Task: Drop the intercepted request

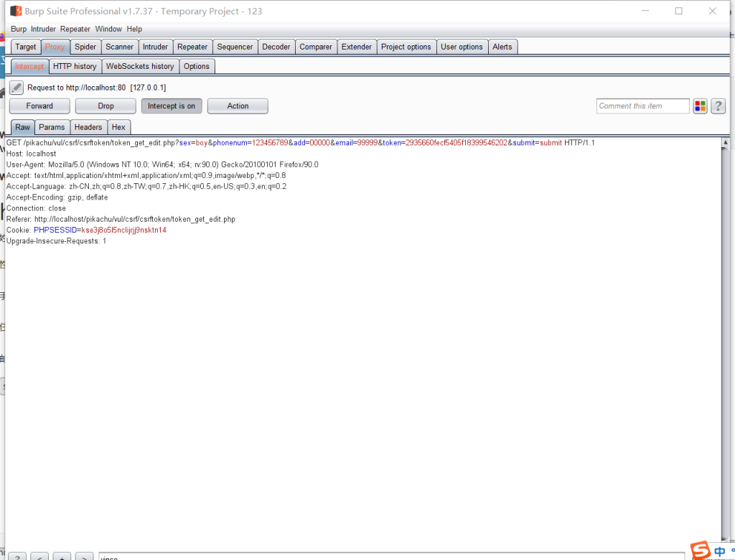Action: (106, 106)
